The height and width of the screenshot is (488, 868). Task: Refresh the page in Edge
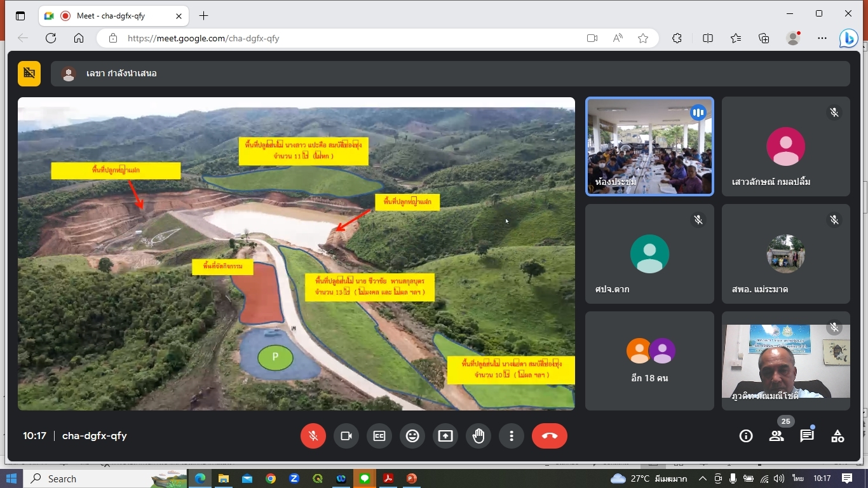(x=51, y=38)
